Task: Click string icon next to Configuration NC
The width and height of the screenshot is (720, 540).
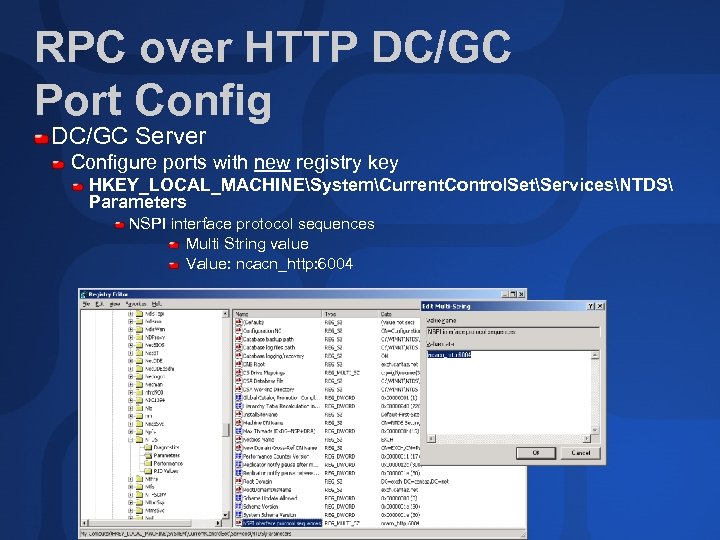Action: [x=238, y=331]
